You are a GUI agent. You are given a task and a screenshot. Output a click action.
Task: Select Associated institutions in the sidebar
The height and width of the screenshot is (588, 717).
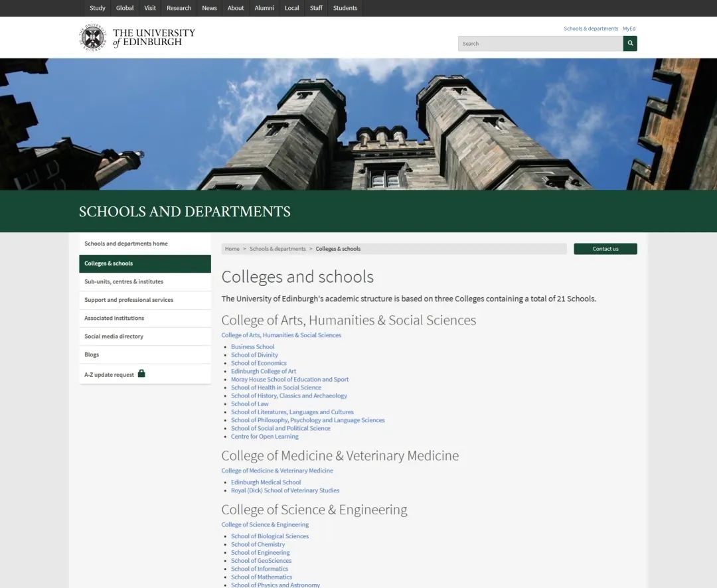coord(145,319)
